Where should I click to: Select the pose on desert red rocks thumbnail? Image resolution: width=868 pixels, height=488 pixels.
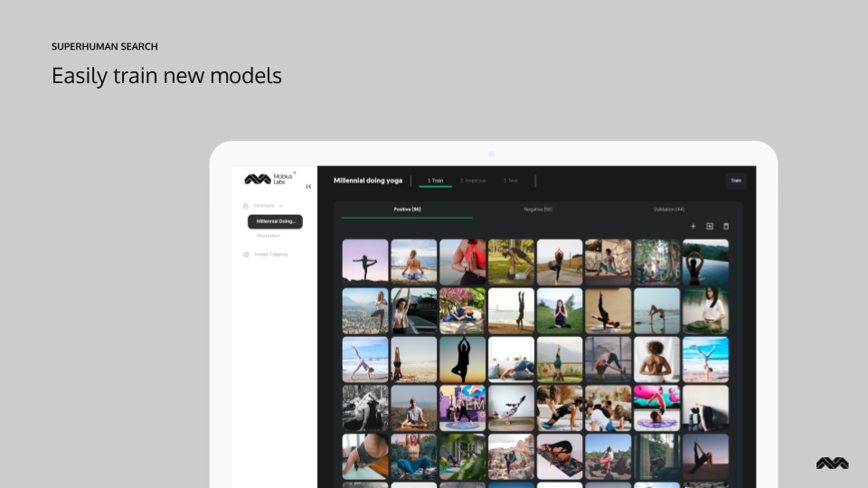(x=511, y=457)
